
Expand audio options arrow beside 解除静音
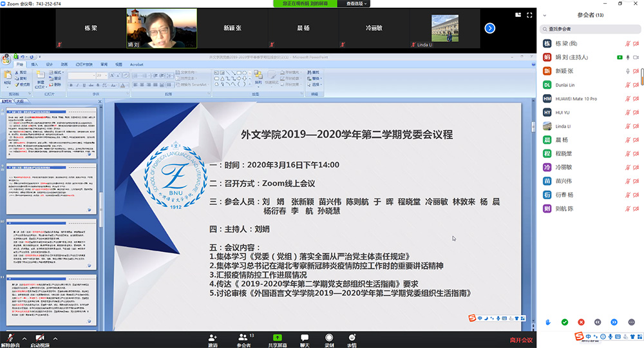[x=25, y=338]
